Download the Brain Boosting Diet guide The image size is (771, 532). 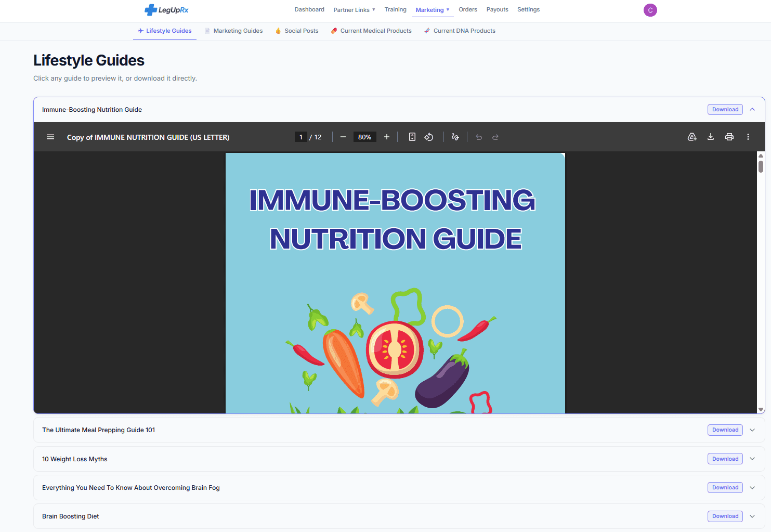click(x=725, y=516)
